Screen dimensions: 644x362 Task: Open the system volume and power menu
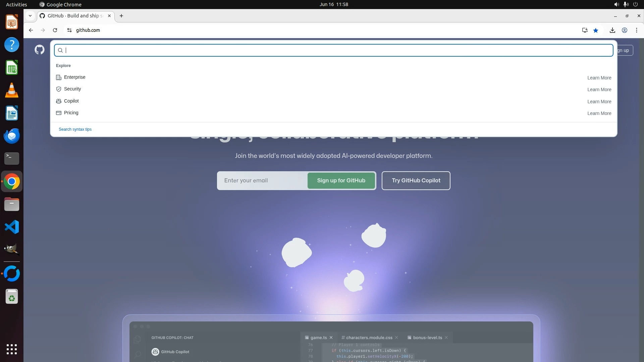[x=626, y=4]
